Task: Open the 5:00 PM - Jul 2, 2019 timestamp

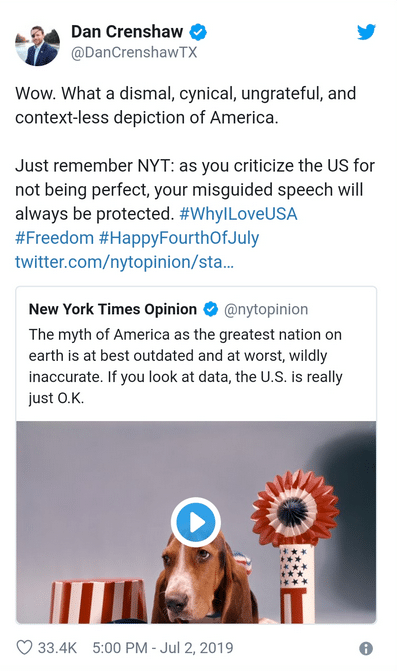Action: coord(163,648)
